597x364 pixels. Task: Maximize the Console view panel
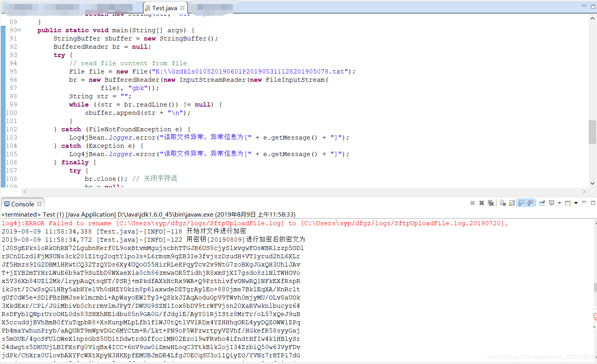593,202
